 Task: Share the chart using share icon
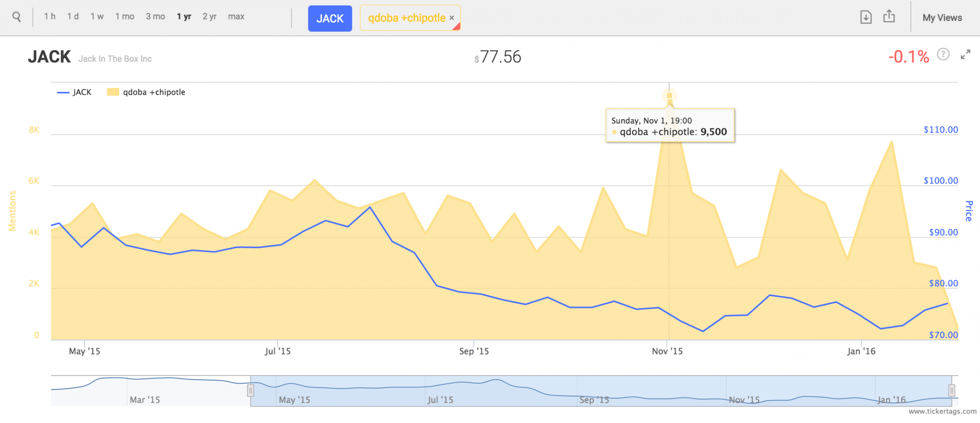pos(889,16)
